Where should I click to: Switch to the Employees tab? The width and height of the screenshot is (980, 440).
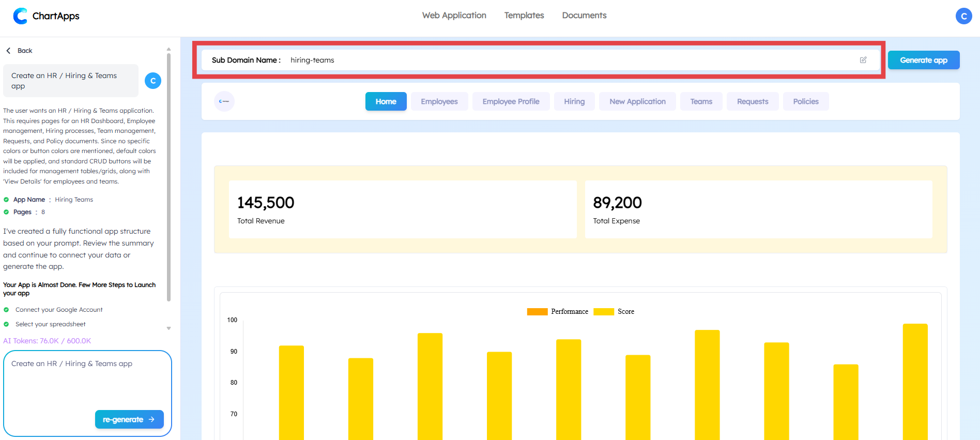click(439, 101)
